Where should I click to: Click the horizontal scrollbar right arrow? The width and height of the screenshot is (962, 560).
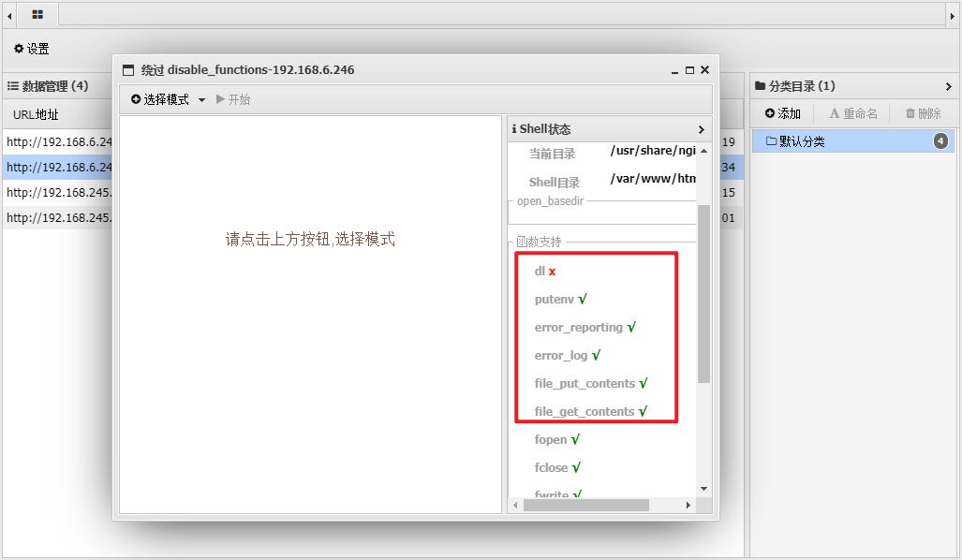tap(688, 505)
